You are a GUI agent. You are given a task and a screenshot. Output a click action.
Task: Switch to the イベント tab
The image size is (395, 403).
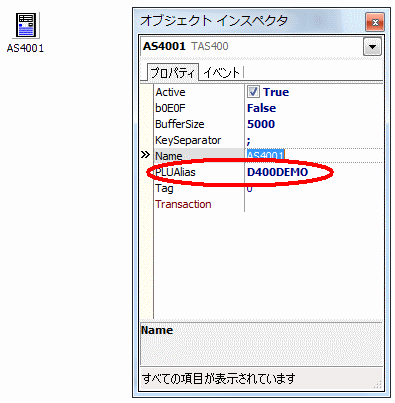tap(221, 72)
